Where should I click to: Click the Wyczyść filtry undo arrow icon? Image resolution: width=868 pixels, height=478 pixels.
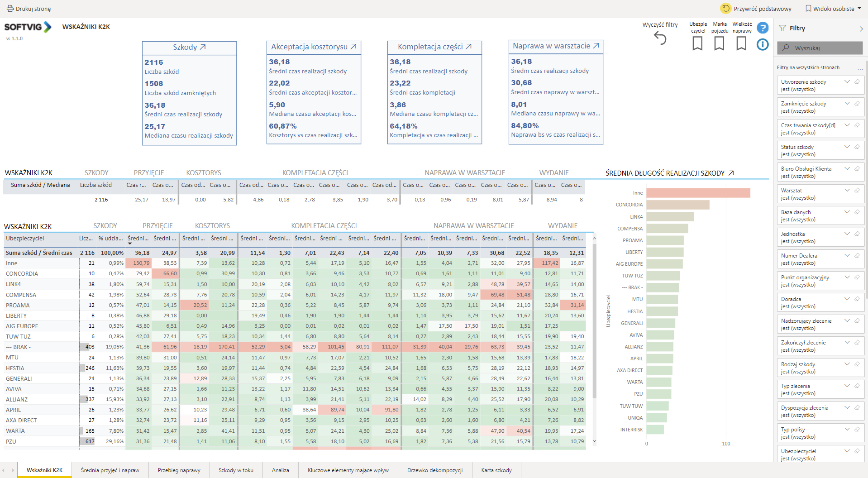point(660,39)
